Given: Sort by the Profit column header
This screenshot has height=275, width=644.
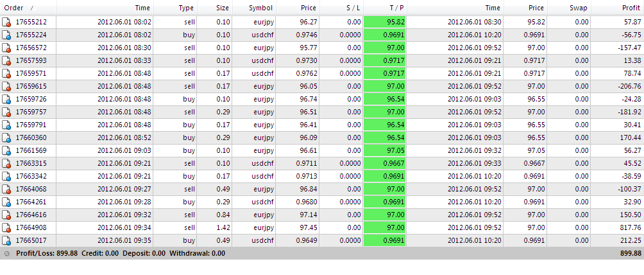Looking at the screenshot, I should coord(617,8).
